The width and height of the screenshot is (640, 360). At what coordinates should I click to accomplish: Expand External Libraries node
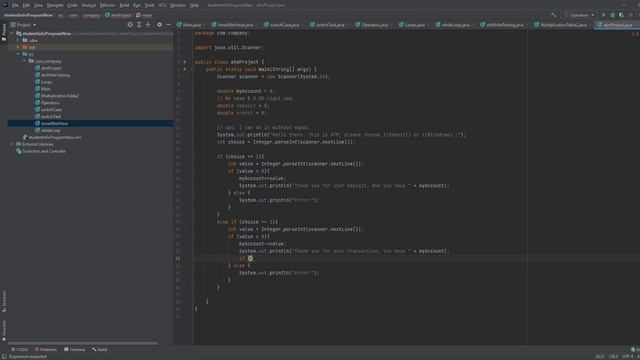(x=12, y=144)
